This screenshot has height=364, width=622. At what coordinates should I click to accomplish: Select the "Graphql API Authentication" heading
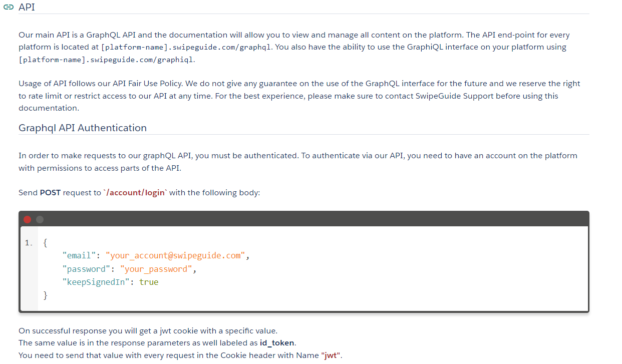83,128
